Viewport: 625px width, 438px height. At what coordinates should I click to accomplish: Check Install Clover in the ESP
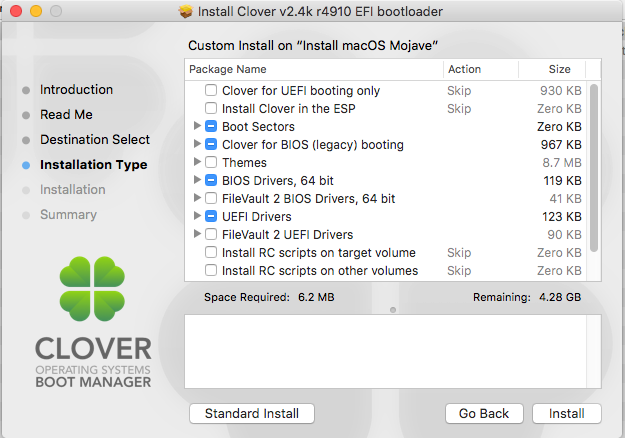[211, 108]
